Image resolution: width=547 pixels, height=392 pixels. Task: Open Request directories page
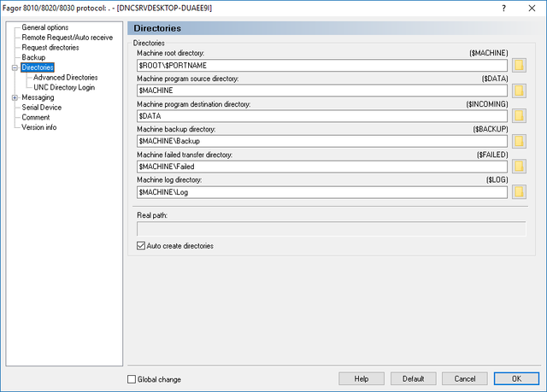pos(50,47)
